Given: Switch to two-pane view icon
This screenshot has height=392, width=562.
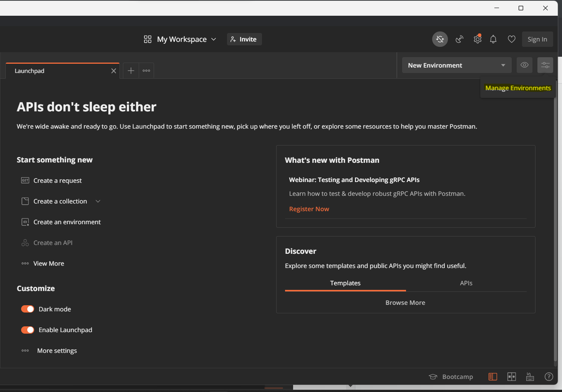Looking at the screenshot, I should [x=512, y=377].
